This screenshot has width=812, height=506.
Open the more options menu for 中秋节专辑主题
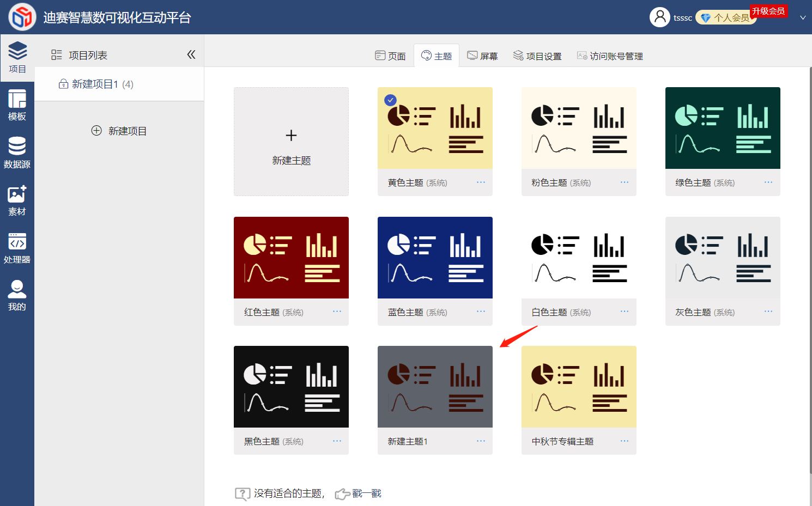[625, 441]
